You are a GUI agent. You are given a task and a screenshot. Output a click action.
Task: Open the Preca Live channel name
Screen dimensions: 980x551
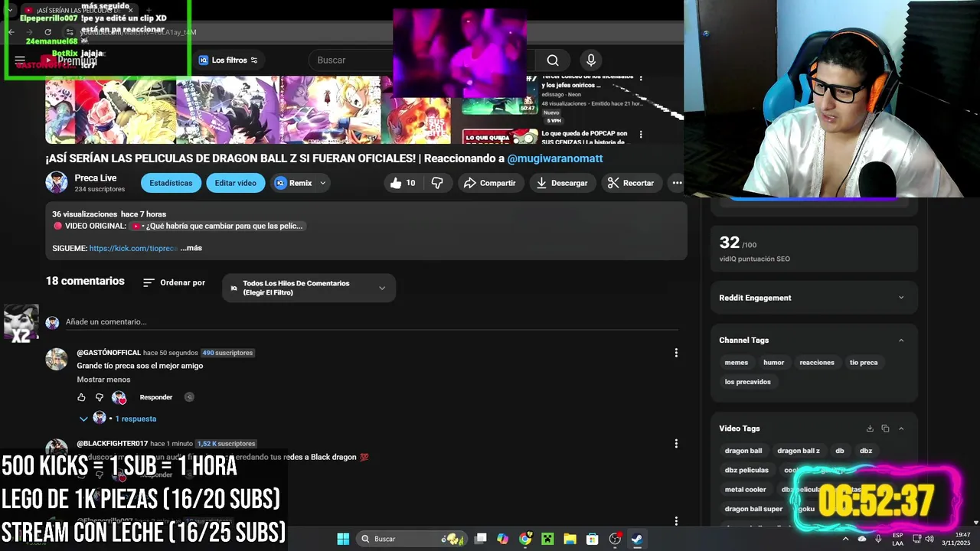click(x=96, y=178)
